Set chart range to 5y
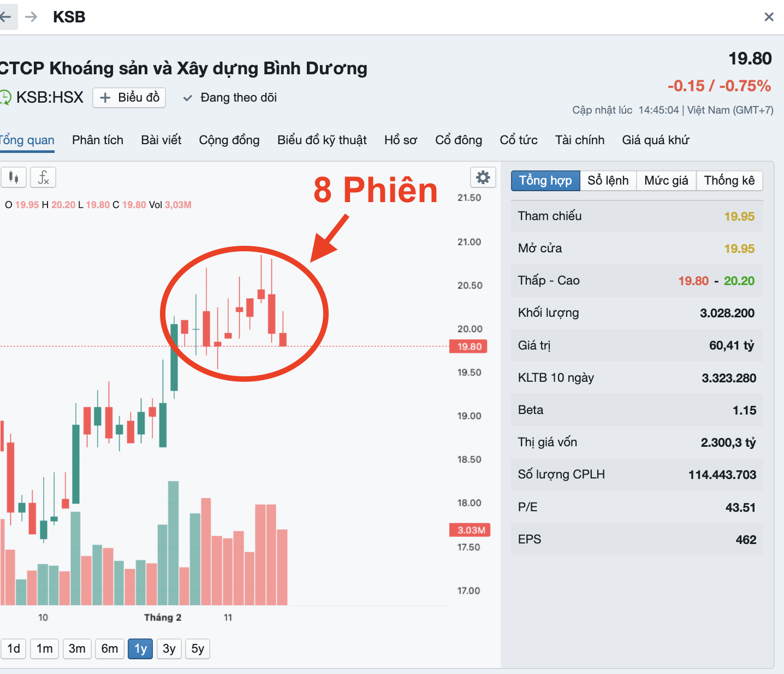 click(x=198, y=649)
